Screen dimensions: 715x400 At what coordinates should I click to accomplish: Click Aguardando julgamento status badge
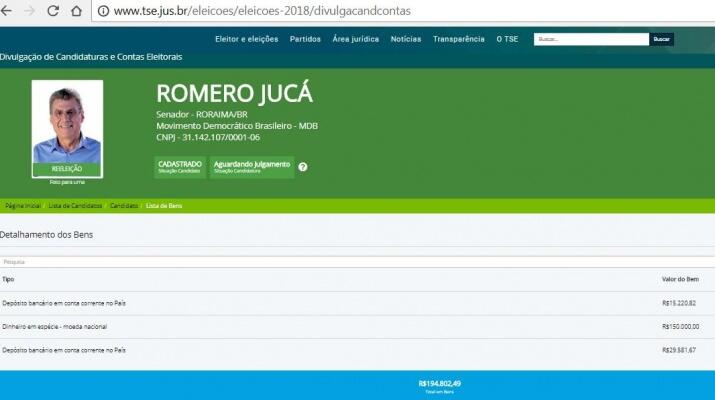[x=252, y=167]
